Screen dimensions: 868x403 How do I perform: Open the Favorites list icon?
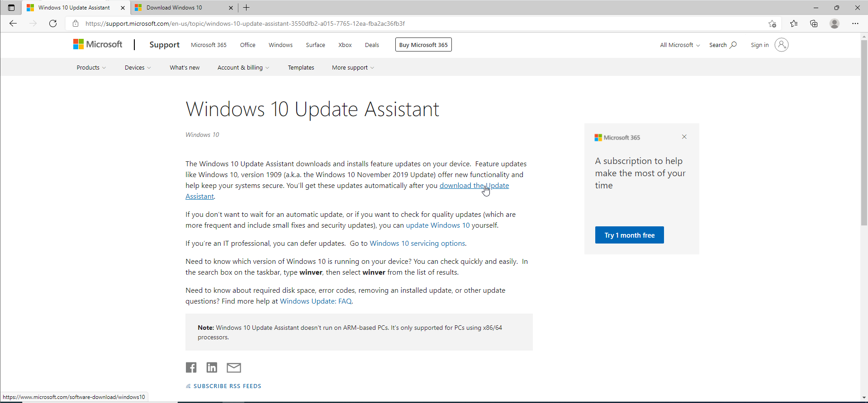point(794,23)
